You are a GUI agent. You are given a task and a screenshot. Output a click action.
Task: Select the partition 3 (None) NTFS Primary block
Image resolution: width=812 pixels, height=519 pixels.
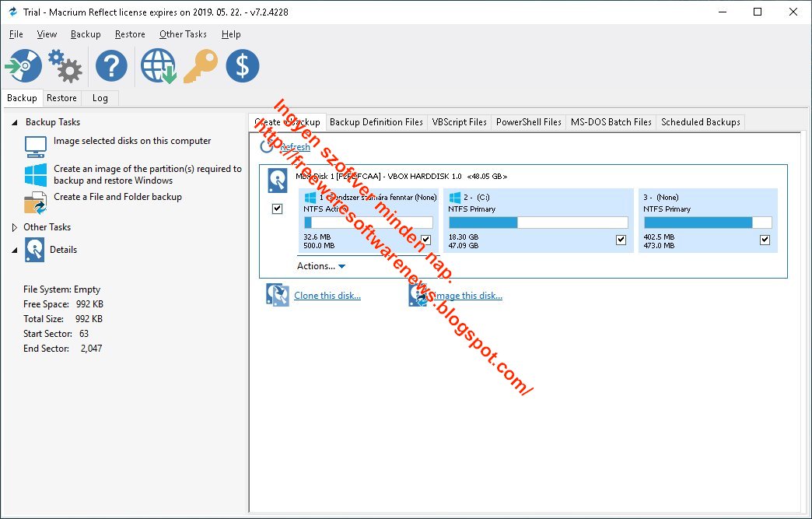coord(708,221)
